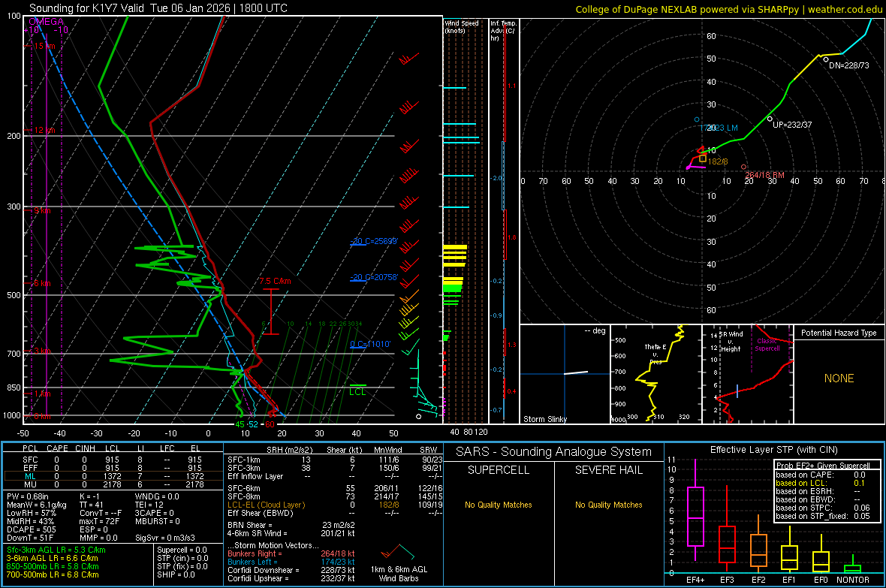Click the 'SFC-1km' shear row label
Viewport: 886px width, 588px height.
243,460
